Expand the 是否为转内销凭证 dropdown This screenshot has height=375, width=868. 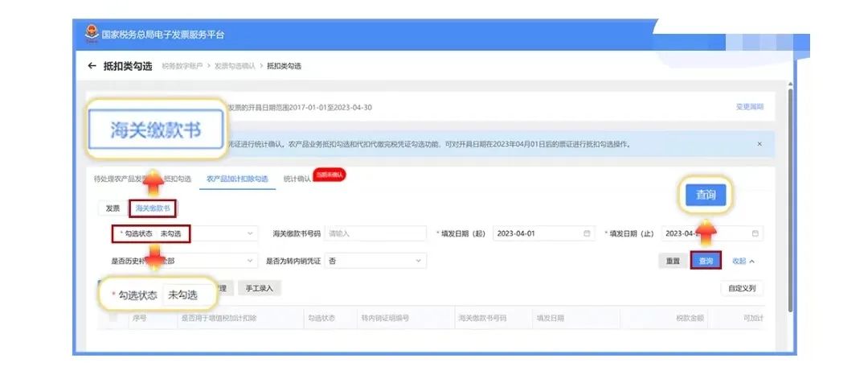point(375,261)
